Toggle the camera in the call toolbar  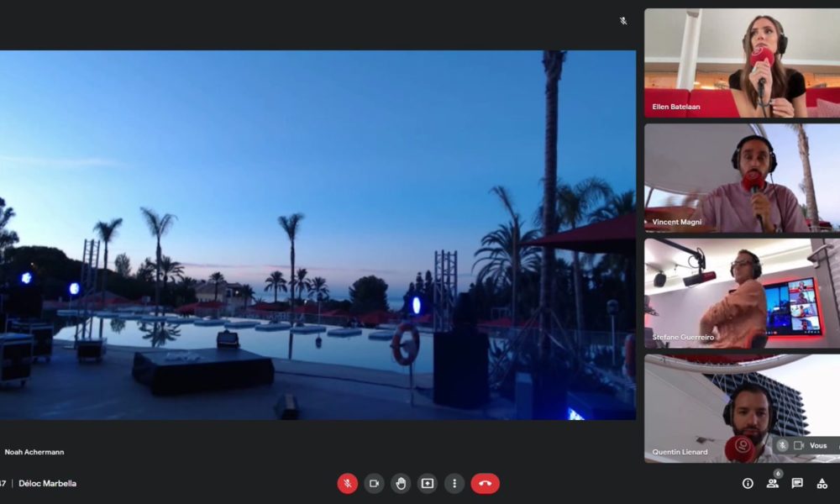[374, 484]
